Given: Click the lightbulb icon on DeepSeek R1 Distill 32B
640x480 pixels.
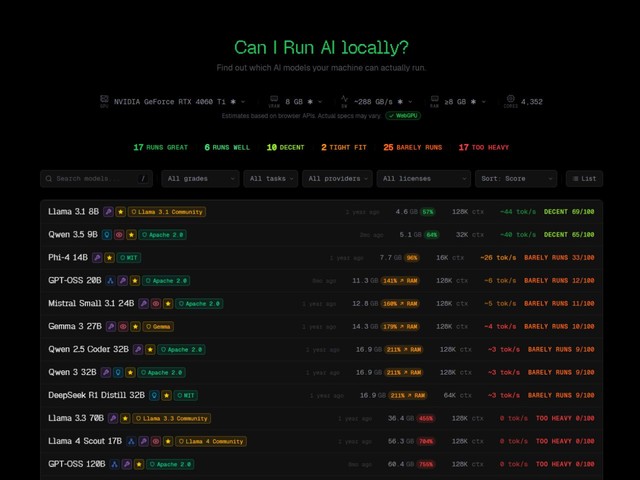Looking at the screenshot, I should pyautogui.click(x=154, y=395).
